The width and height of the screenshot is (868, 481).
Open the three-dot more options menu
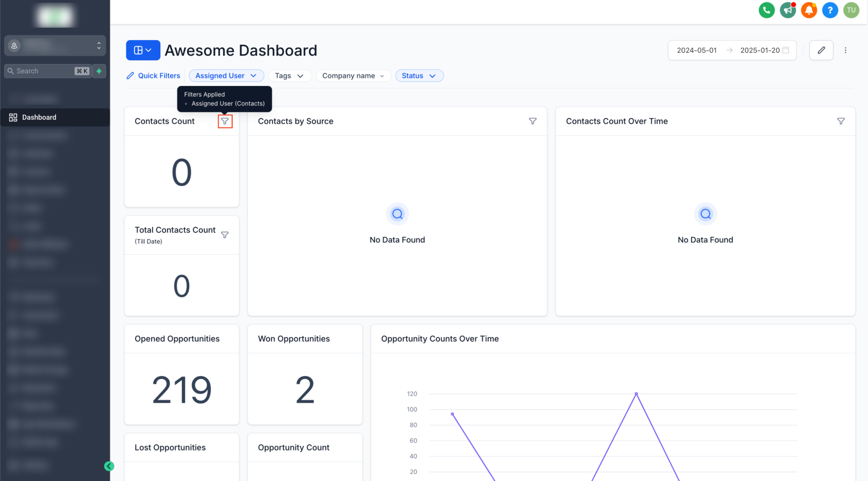[x=845, y=50]
